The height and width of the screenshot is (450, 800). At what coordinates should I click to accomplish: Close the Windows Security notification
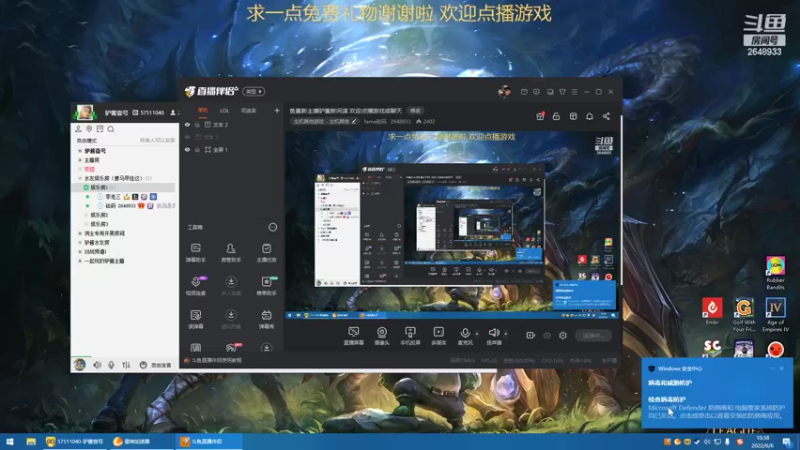point(782,368)
